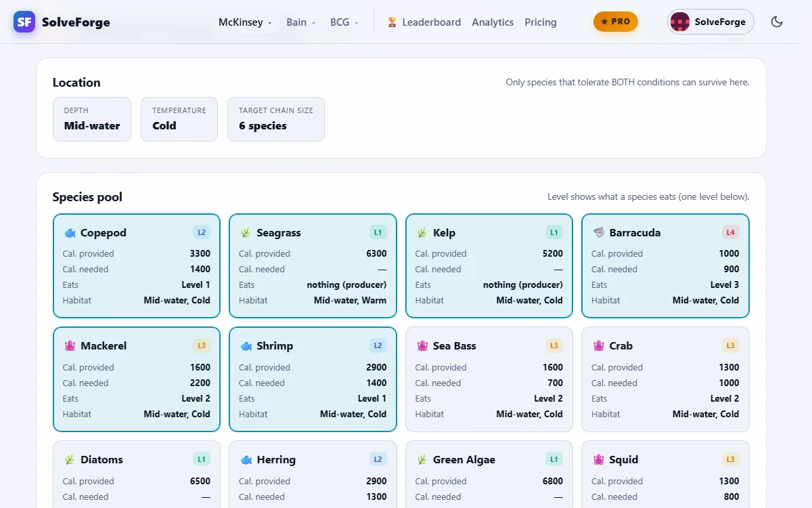
Task: Select the Copepod species card
Action: coord(137,266)
